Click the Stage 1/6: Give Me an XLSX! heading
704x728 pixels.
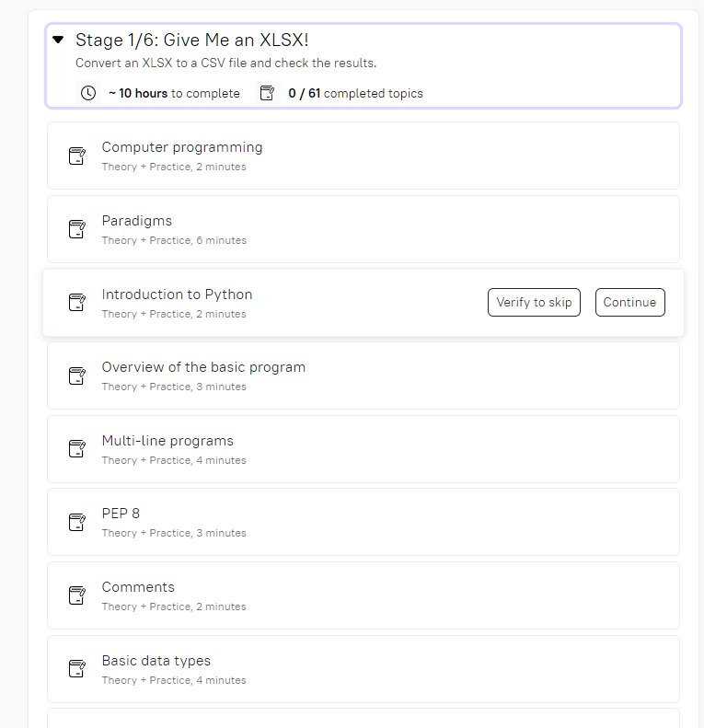click(191, 40)
